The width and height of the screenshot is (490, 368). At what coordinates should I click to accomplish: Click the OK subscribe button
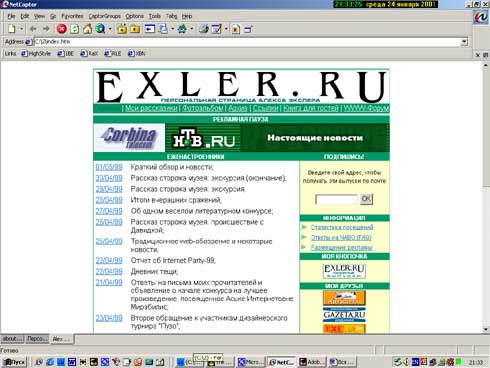point(366,199)
